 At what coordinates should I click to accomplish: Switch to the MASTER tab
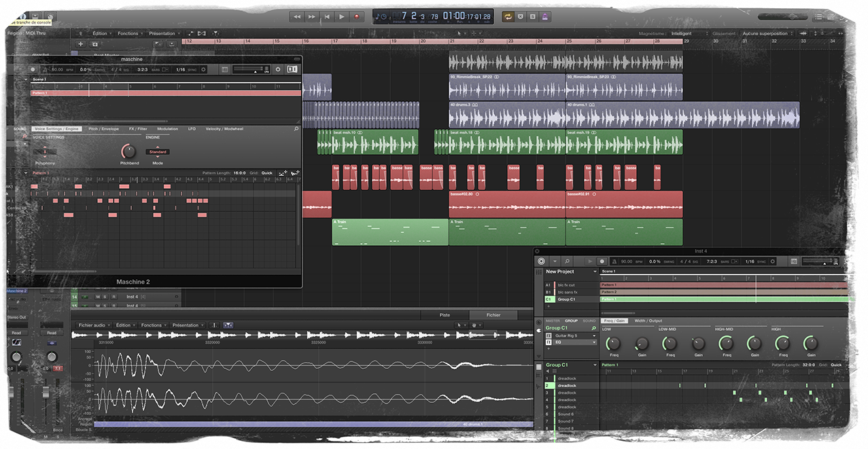[553, 321]
